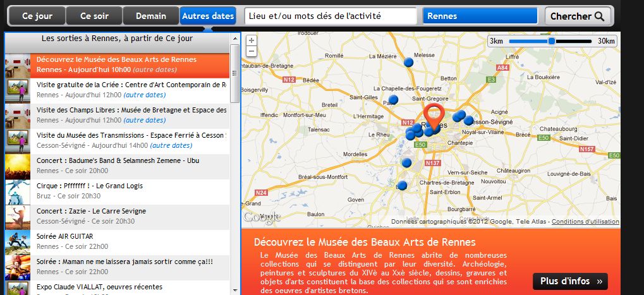The width and height of the screenshot is (644, 295).
Task: Select the Demain tab
Action: (x=151, y=16)
